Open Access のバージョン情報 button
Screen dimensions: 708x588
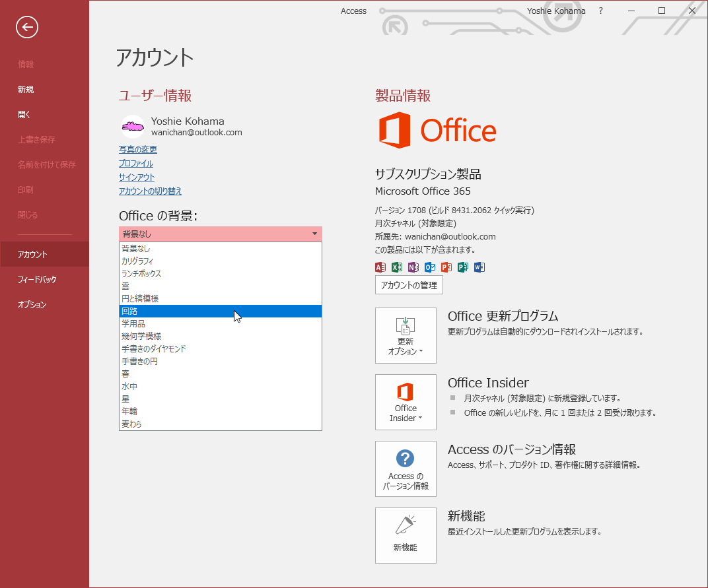tap(406, 469)
